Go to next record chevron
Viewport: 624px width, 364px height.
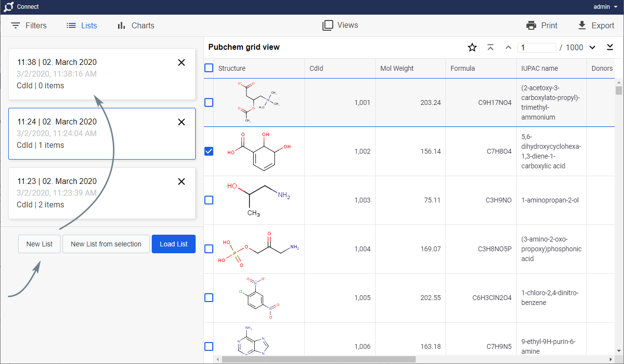(592, 47)
